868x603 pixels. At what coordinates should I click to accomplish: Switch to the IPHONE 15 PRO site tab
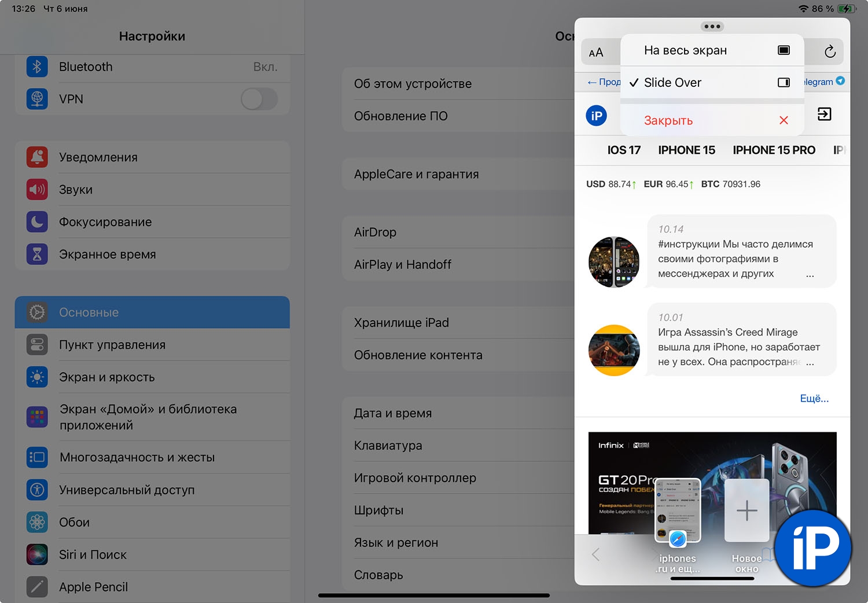774,150
